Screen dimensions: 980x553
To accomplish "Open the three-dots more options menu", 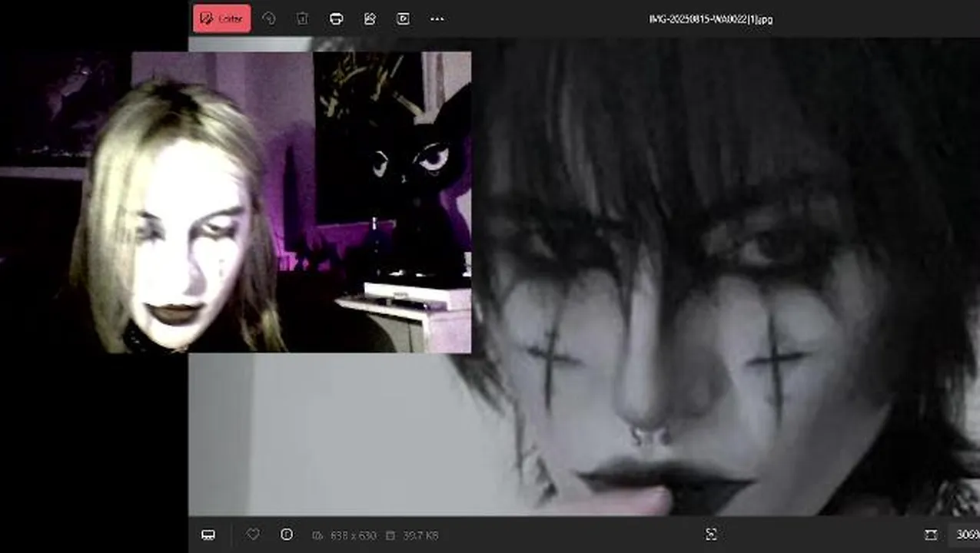I will [x=437, y=18].
